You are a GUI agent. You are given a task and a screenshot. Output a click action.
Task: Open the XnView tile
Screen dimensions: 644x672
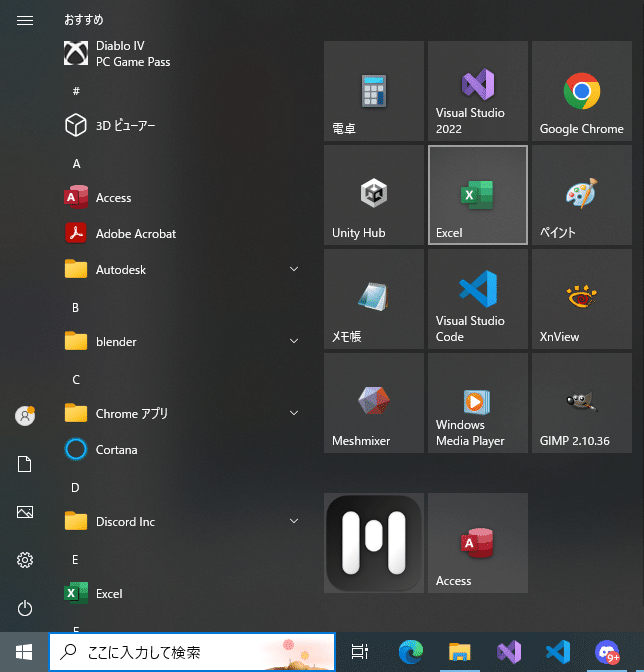pyautogui.click(x=582, y=299)
